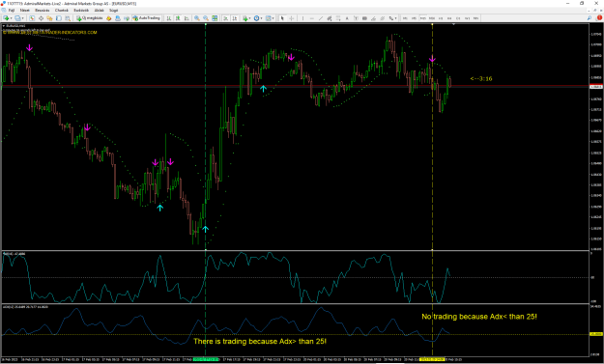The height and width of the screenshot is (364, 604).
Task: Switch chart to Candlesticks mode
Action: [x=178, y=18]
